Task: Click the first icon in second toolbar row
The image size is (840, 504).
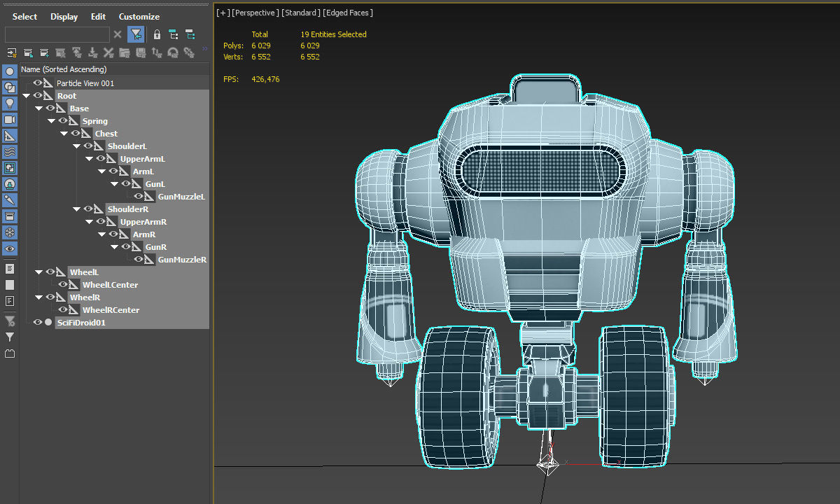Action: click(12, 52)
